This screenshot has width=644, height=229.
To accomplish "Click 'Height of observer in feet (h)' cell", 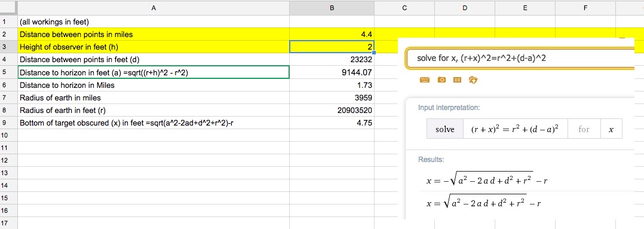I will [x=154, y=47].
